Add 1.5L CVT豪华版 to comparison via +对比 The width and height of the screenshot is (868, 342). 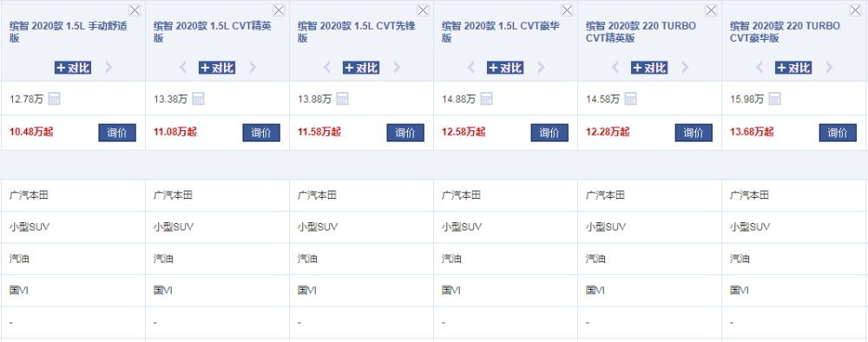(505, 68)
